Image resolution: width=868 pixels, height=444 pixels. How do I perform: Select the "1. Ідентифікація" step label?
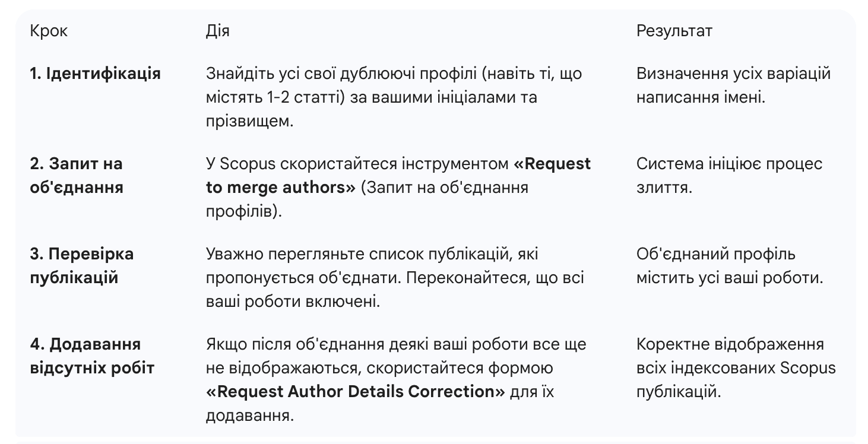coord(95,74)
